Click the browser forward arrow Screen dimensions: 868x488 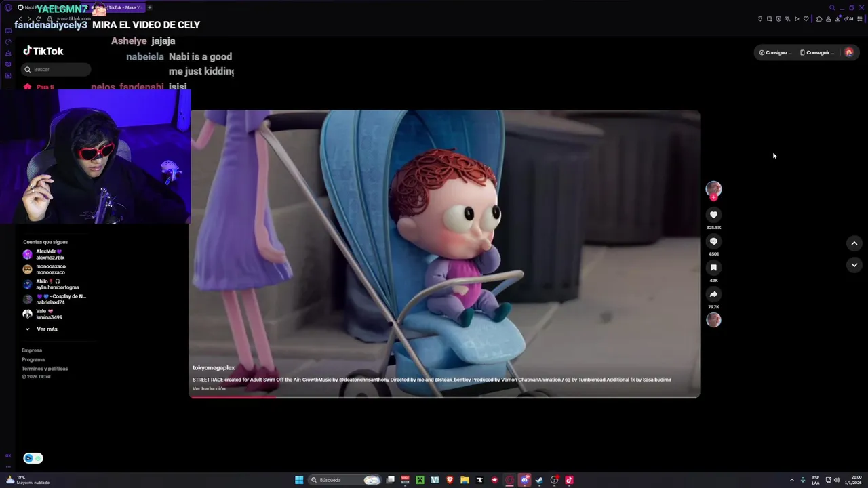[29, 19]
